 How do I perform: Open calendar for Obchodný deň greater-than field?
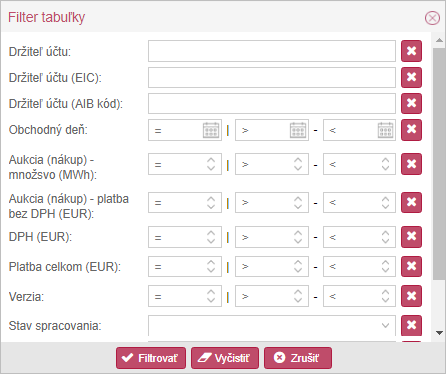click(x=298, y=130)
